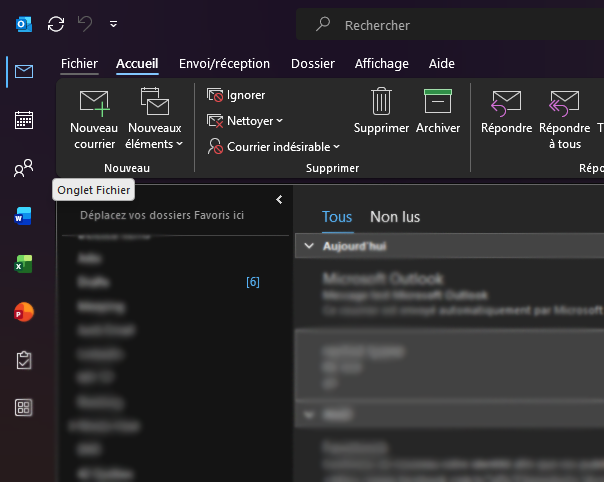604x482 pixels.
Task: Create a Nouveau courrier message
Action: point(94,119)
